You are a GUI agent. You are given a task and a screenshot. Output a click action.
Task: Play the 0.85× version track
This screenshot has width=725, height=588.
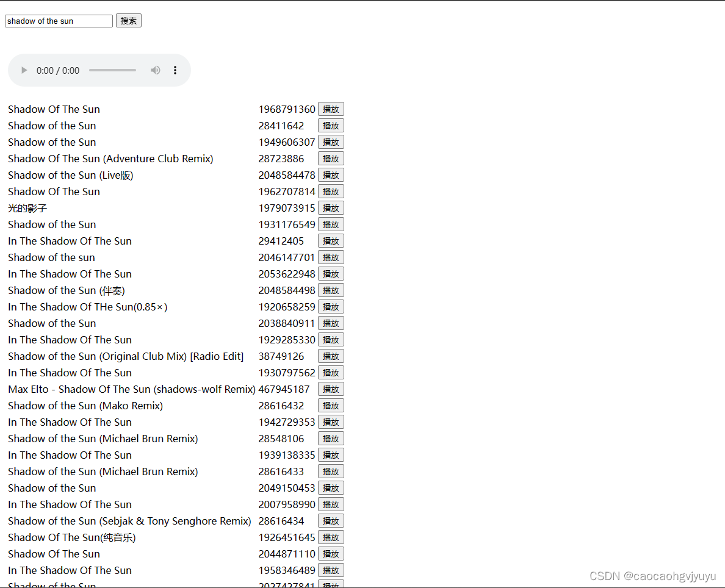pyautogui.click(x=331, y=307)
